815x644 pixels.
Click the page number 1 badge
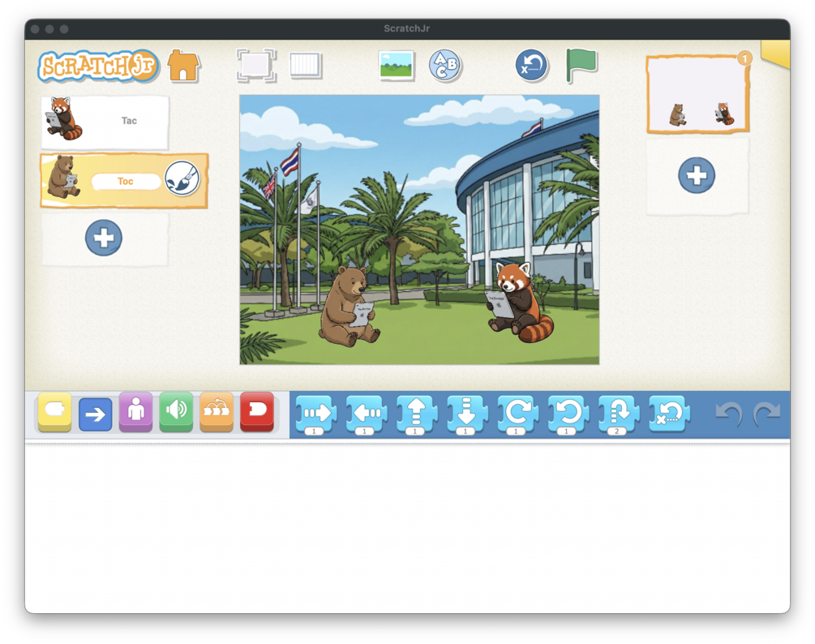(x=744, y=58)
